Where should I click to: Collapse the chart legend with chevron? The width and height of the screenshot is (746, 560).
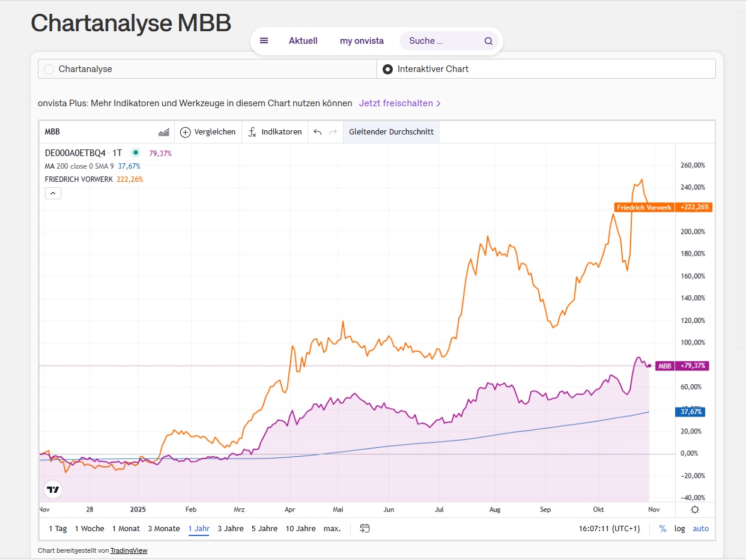click(53, 193)
